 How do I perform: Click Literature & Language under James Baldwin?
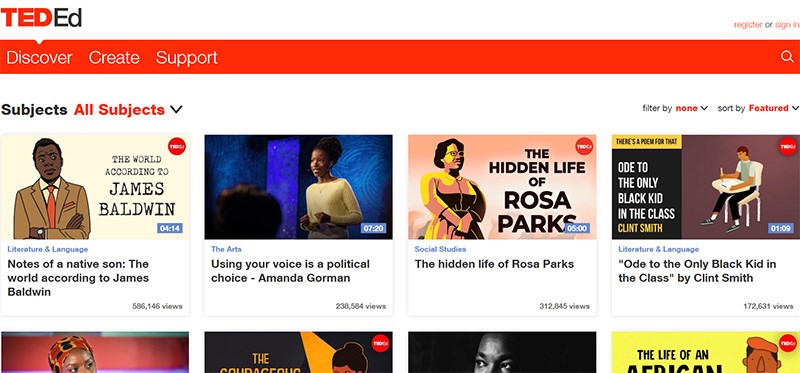[x=47, y=249]
